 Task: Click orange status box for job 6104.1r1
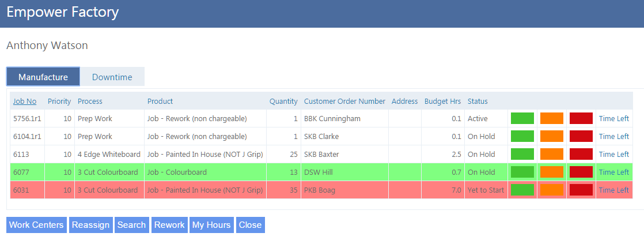[x=551, y=136]
